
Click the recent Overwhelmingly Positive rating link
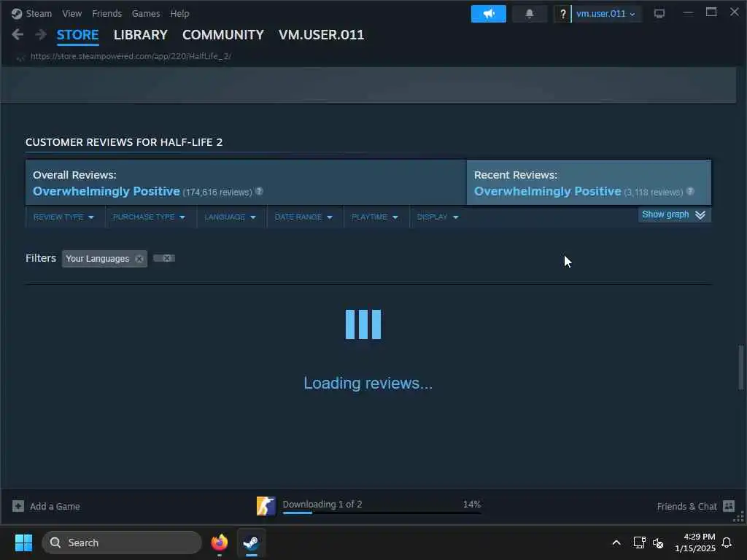(x=547, y=192)
